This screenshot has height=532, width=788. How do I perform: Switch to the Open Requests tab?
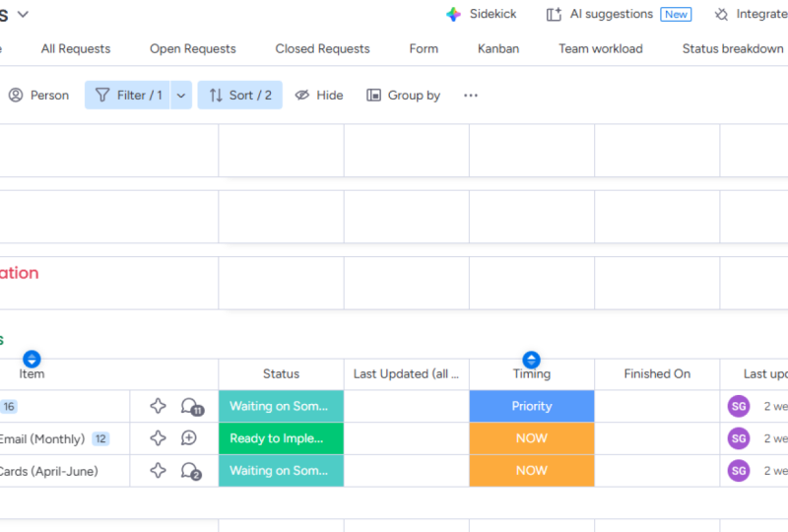click(x=192, y=49)
